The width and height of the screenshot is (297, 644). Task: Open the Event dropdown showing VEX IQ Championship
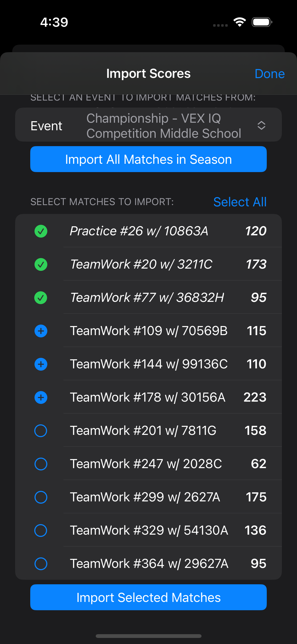(x=148, y=125)
